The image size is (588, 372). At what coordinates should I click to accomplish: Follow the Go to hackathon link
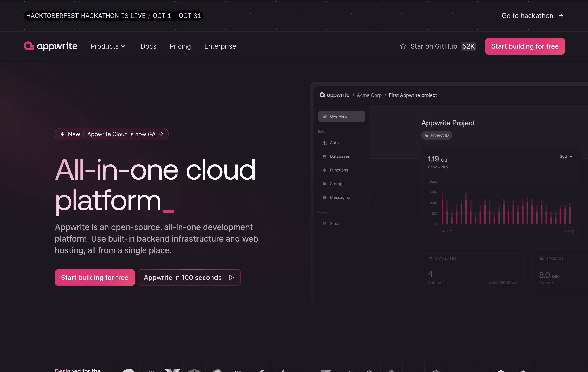533,16
